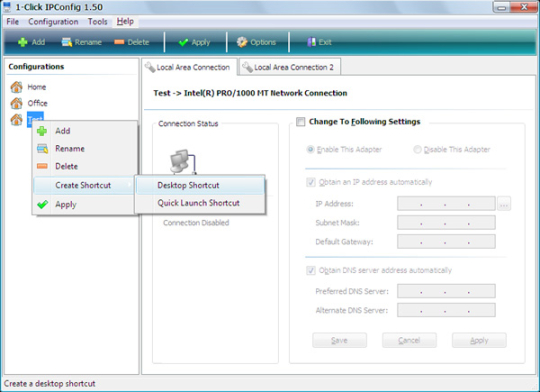
Task: Select Enable This Adapter radio button
Action: point(310,149)
